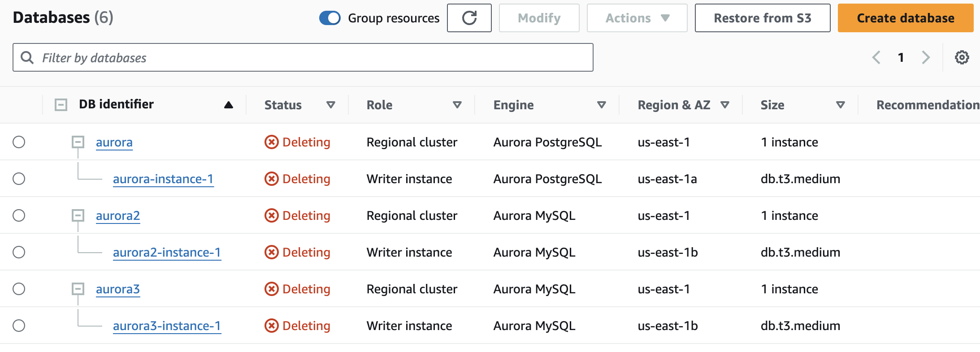Click the DB identifier column header text
The width and height of the screenshot is (980, 352).
point(116,104)
